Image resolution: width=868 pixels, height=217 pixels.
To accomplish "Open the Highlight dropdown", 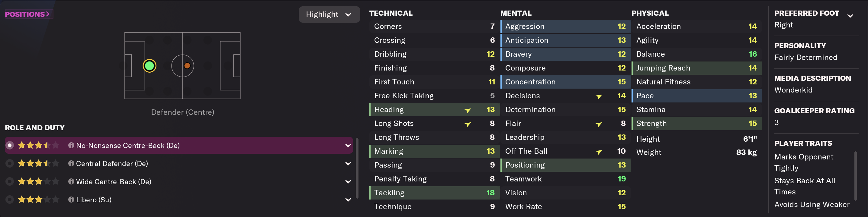I will click(329, 14).
